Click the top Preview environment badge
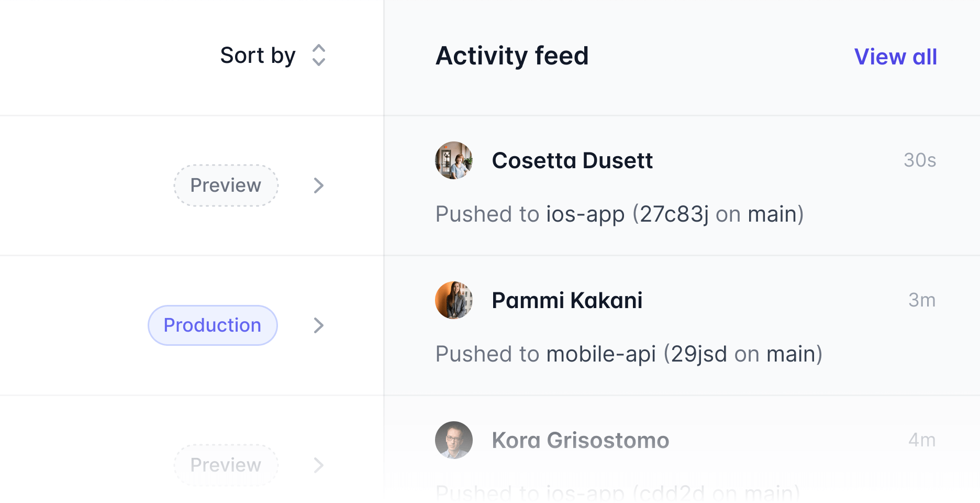980x503 pixels. (226, 185)
